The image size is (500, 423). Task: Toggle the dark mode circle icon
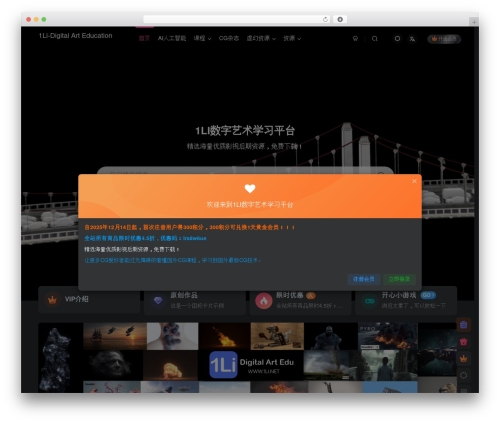click(x=397, y=39)
